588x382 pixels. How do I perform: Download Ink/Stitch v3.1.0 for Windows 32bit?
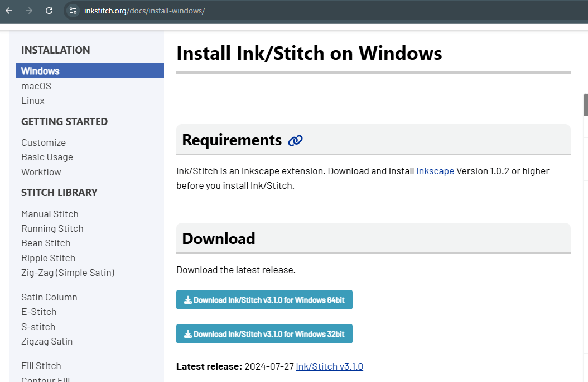[264, 333]
